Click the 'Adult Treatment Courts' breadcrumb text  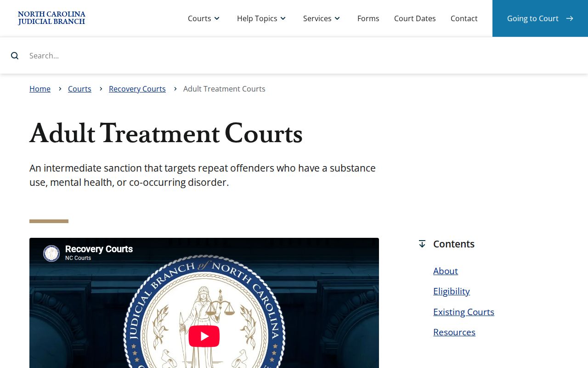coord(224,89)
